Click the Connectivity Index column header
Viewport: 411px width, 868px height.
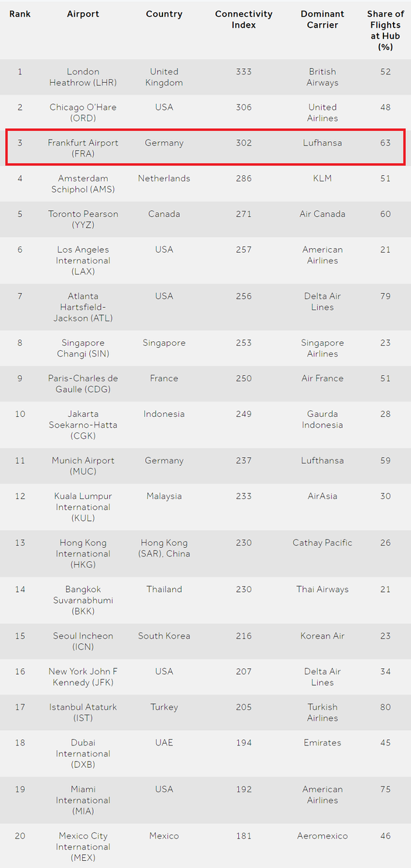(x=243, y=19)
